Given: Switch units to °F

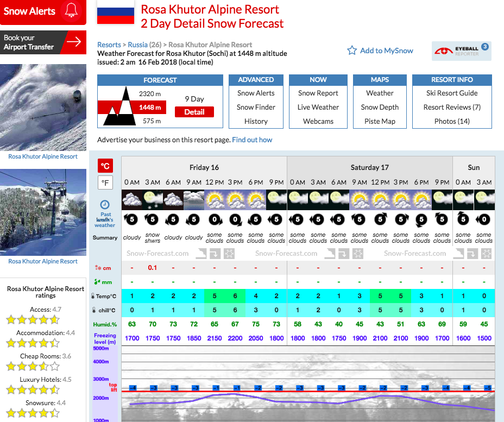Looking at the screenshot, I should click(105, 182).
